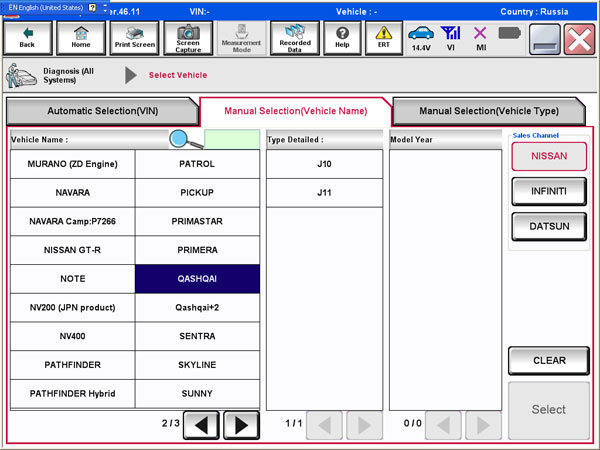Select PRIMERA vehicle

tap(197, 250)
